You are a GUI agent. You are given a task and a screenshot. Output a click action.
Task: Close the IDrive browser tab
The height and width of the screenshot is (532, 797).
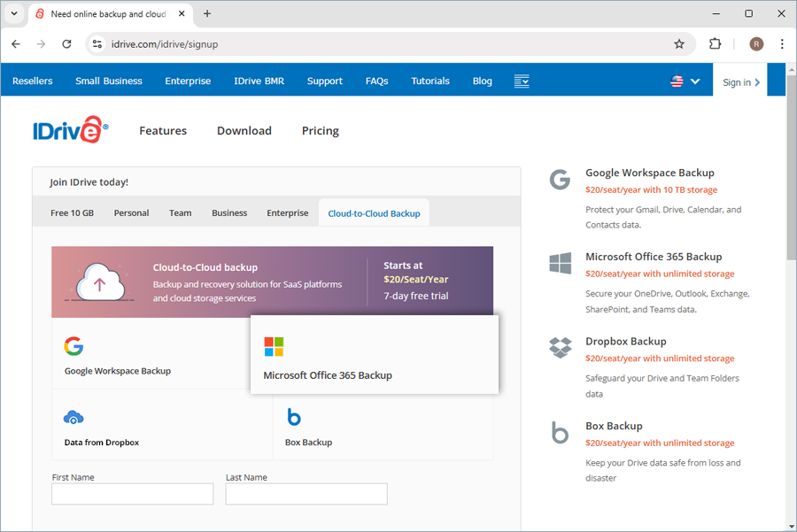pyautogui.click(x=182, y=13)
